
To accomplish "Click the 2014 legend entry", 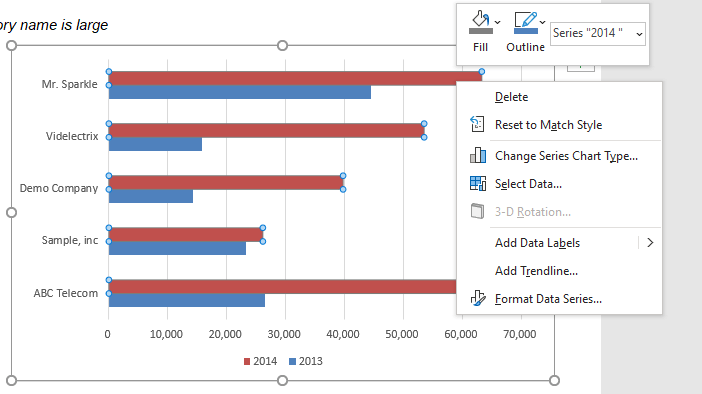I will pyautogui.click(x=261, y=361).
